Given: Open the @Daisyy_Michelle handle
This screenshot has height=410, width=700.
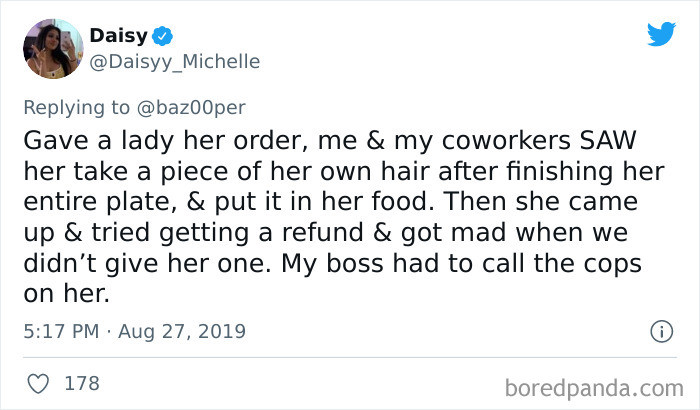Looking at the screenshot, I should [175, 61].
